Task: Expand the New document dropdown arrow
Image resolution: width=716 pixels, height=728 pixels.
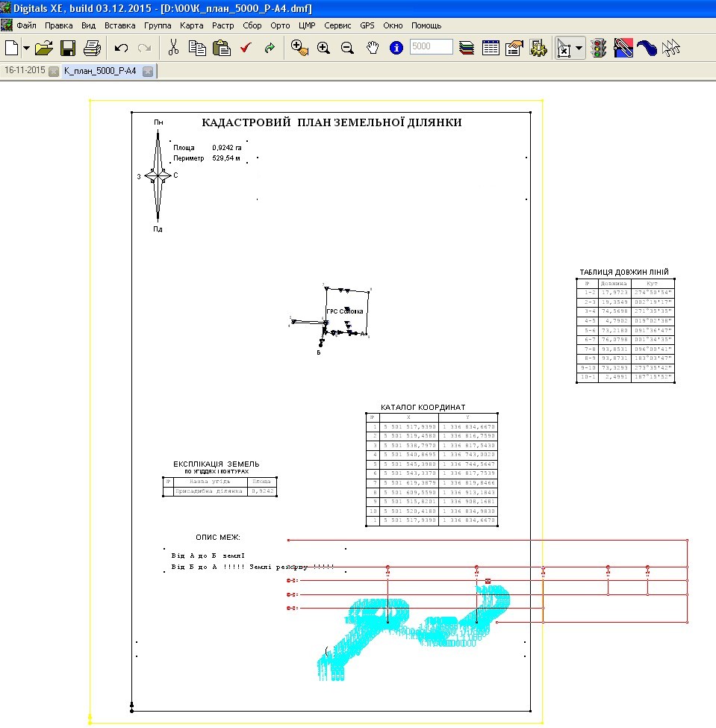Action: tap(26, 48)
